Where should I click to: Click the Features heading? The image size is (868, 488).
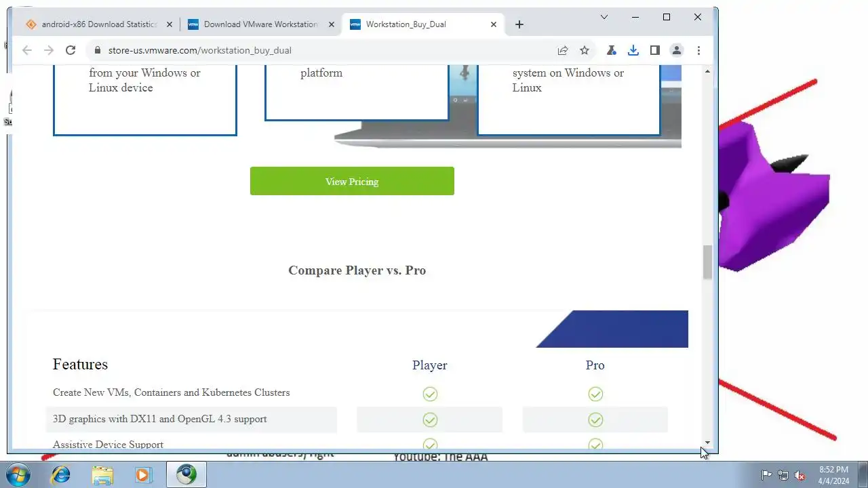click(80, 364)
